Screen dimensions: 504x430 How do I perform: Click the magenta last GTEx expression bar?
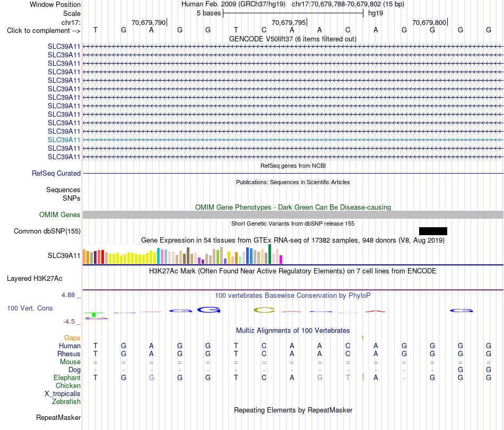tap(281, 260)
